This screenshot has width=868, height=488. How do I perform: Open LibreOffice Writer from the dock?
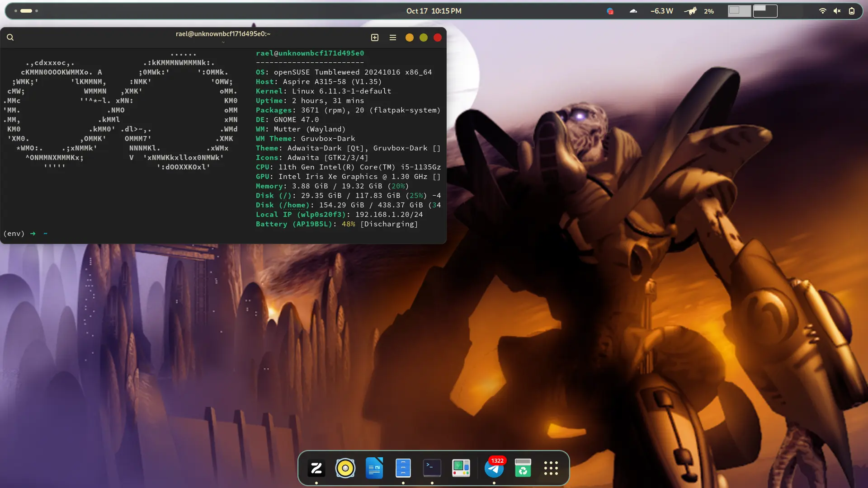374,468
